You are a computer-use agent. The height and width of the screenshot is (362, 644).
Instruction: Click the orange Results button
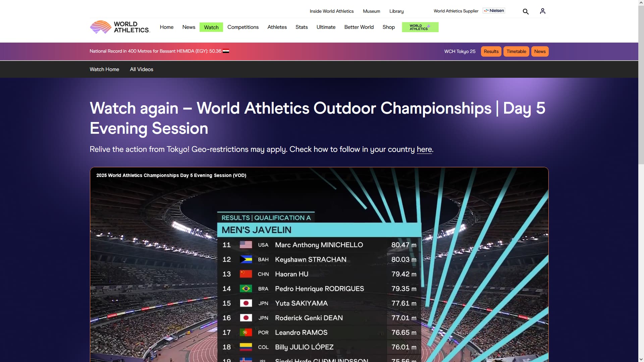pos(491,51)
